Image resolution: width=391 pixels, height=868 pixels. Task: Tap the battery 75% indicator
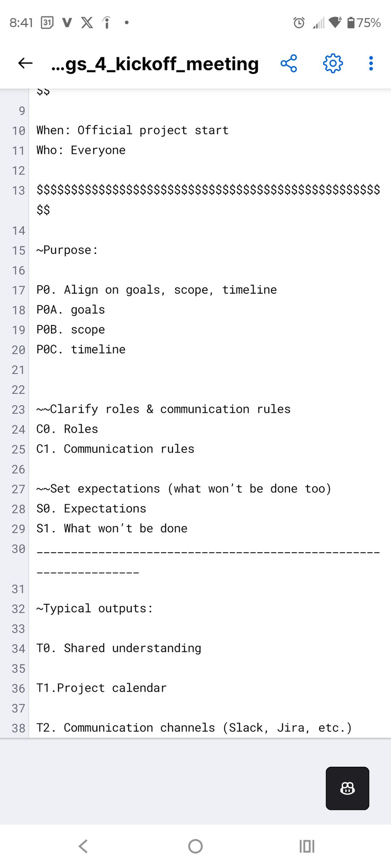(363, 22)
